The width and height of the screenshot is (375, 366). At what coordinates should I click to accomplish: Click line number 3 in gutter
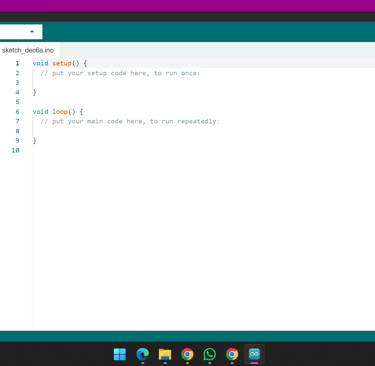click(x=17, y=83)
